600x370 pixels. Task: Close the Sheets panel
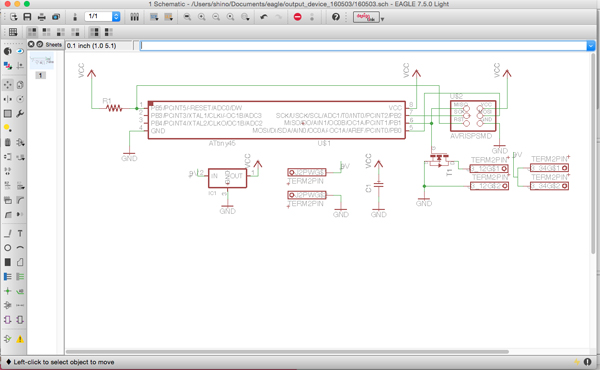click(31, 44)
